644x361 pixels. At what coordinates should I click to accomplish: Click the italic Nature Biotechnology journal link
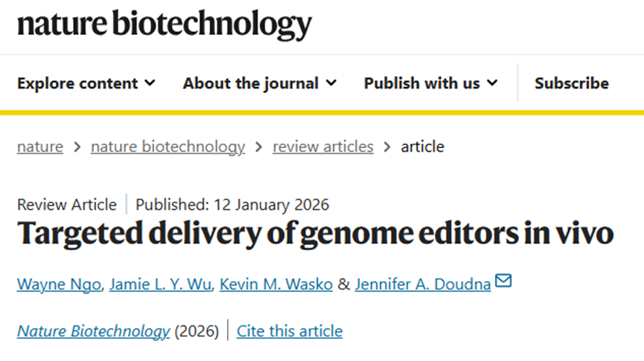pos(93,331)
